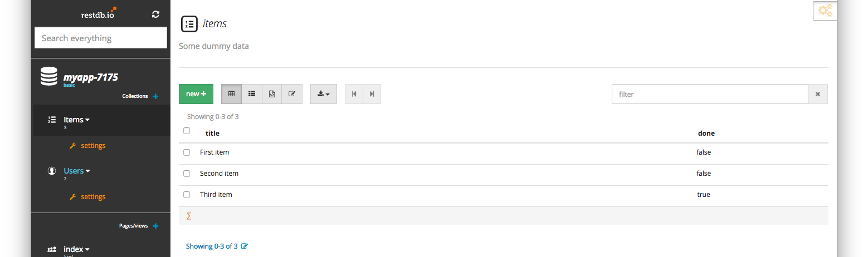Click the green new button

tap(196, 94)
